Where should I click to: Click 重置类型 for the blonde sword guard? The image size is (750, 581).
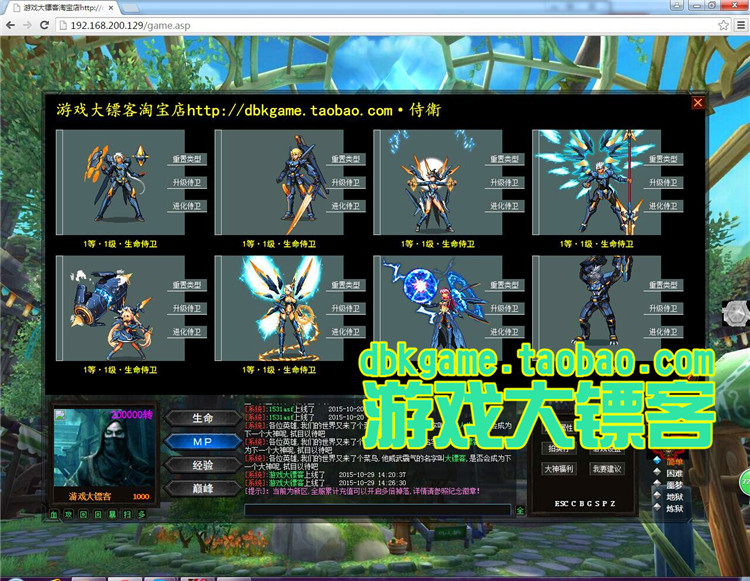tap(346, 159)
